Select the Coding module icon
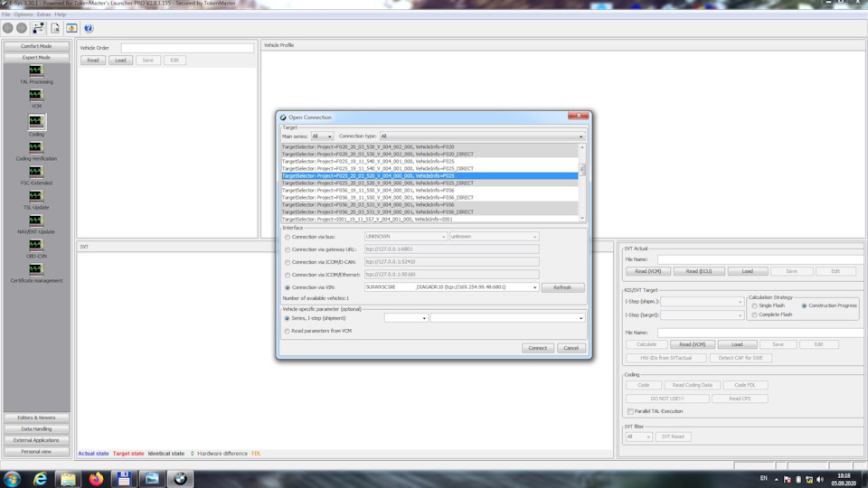This screenshot has height=488, width=868. pyautogui.click(x=36, y=121)
